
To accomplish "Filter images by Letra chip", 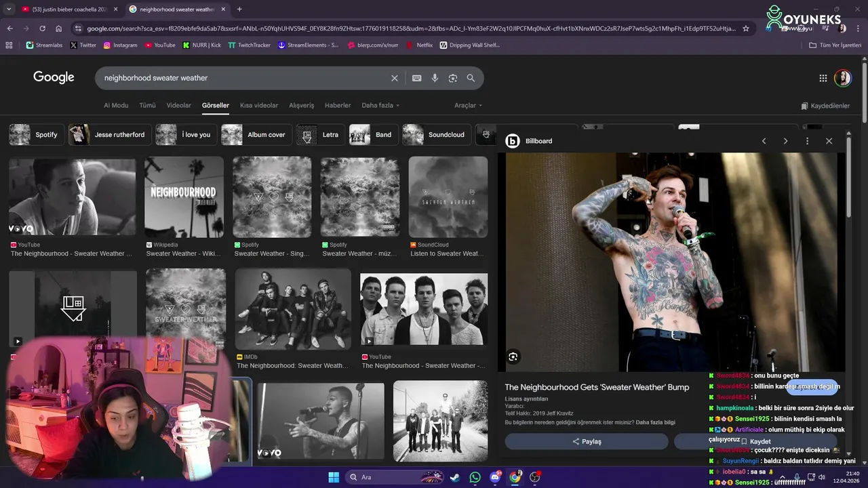I will pyautogui.click(x=320, y=135).
